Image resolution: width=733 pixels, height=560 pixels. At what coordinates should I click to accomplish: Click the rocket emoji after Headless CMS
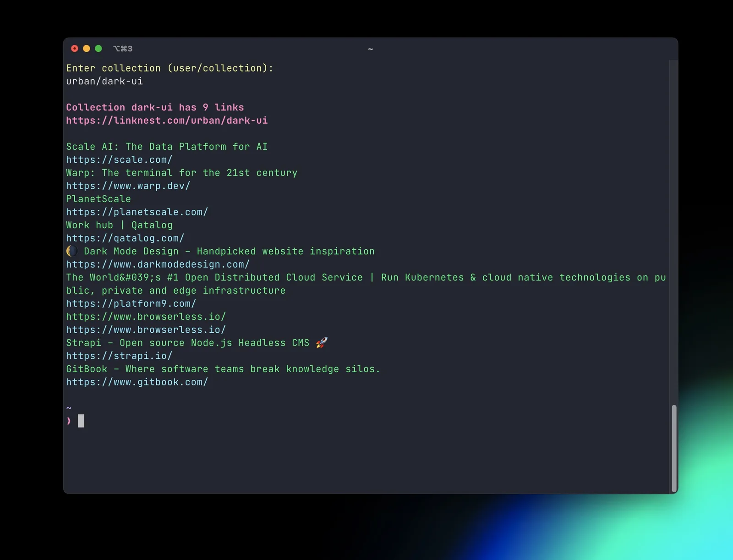point(322,343)
